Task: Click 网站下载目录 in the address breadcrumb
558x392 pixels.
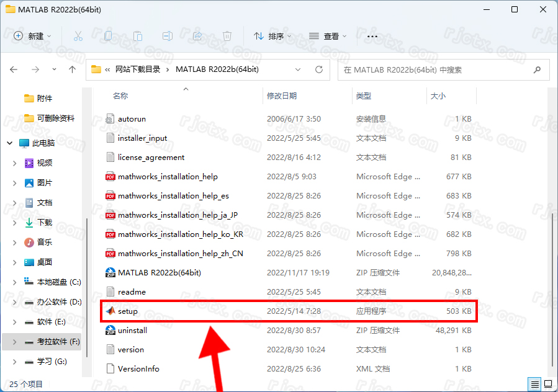Action: point(138,69)
